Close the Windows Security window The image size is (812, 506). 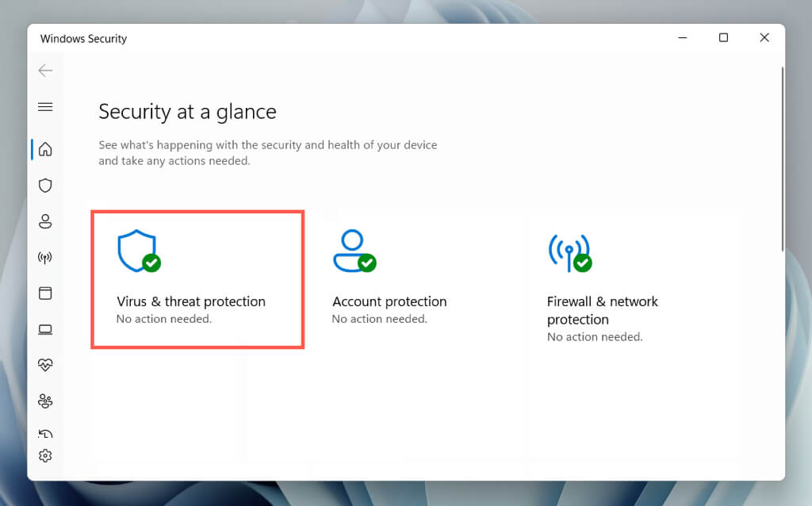click(x=764, y=38)
